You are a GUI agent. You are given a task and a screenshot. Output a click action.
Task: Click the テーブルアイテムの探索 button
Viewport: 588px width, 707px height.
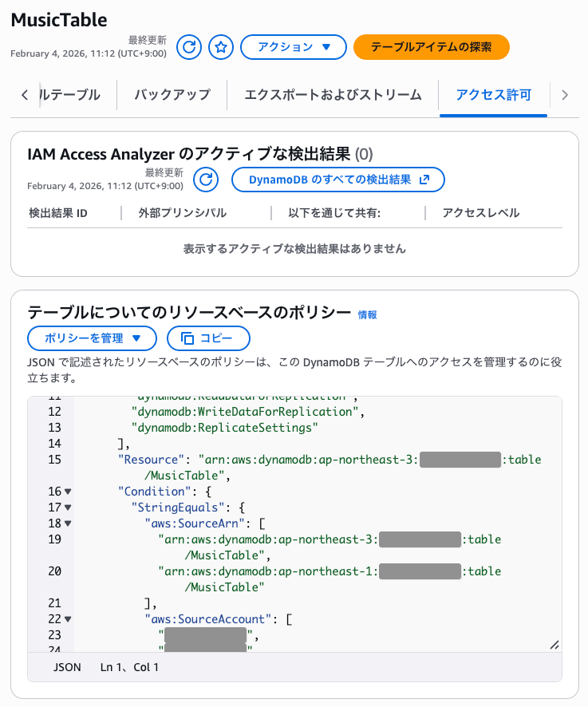pyautogui.click(x=431, y=47)
